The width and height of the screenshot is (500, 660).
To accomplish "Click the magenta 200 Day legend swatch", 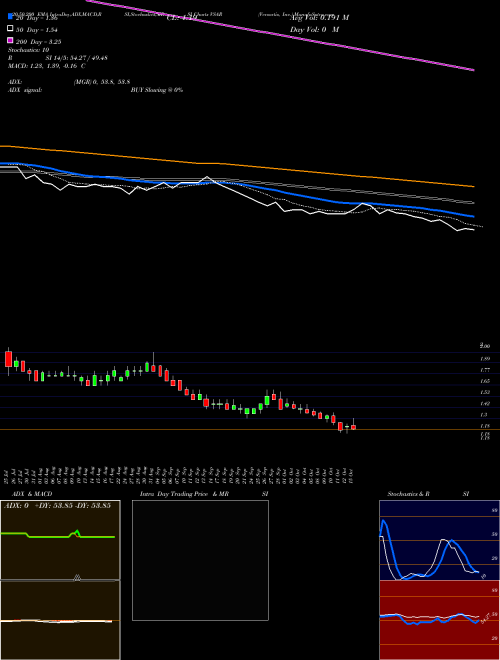I will click(x=10, y=41).
